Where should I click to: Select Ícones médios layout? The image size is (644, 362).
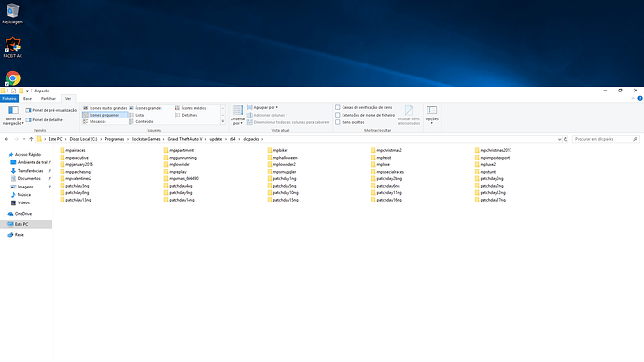pos(190,108)
